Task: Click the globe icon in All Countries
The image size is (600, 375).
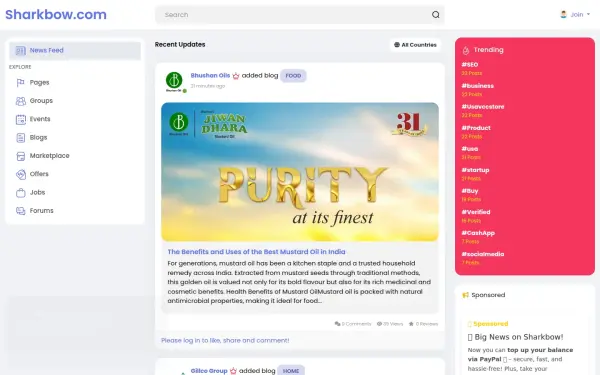Action: click(397, 45)
